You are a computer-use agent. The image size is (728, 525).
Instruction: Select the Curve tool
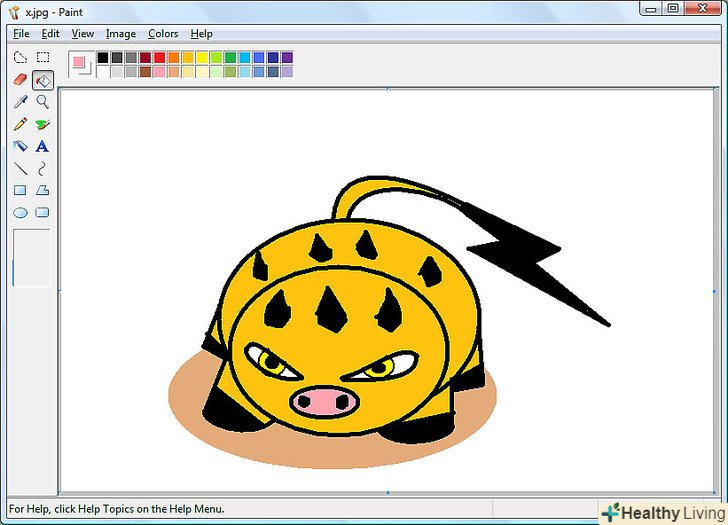[x=42, y=168]
